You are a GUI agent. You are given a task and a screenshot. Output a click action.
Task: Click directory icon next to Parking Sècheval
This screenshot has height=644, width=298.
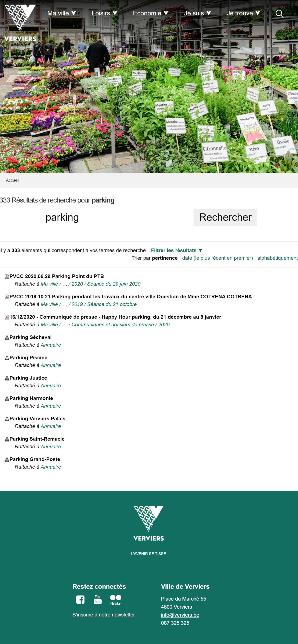[7, 338]
